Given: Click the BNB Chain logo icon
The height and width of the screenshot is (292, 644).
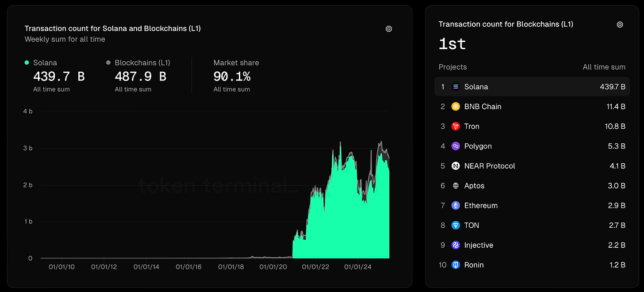Looking at the screenshot, I should coord(456,107).
